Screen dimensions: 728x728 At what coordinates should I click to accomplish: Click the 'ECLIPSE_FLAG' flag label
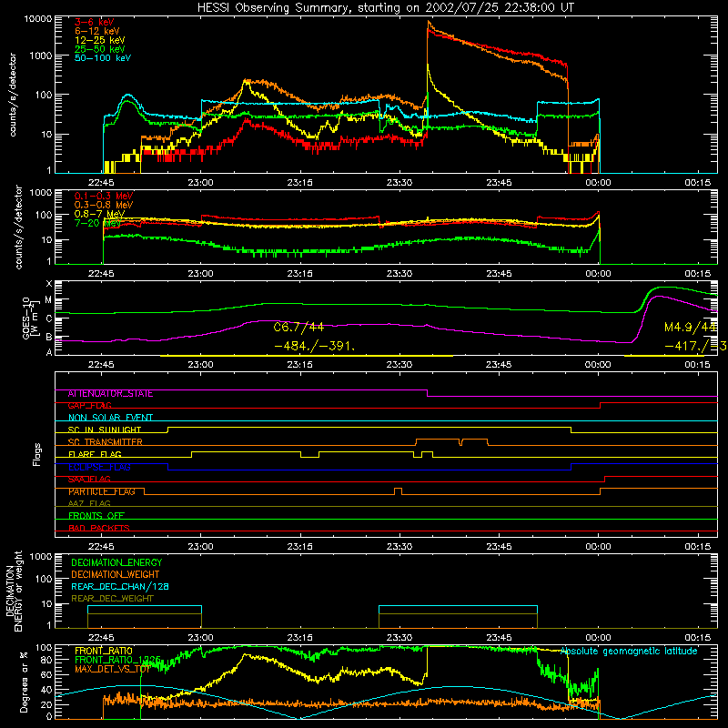pyautogui.click(x=99, y=467)
